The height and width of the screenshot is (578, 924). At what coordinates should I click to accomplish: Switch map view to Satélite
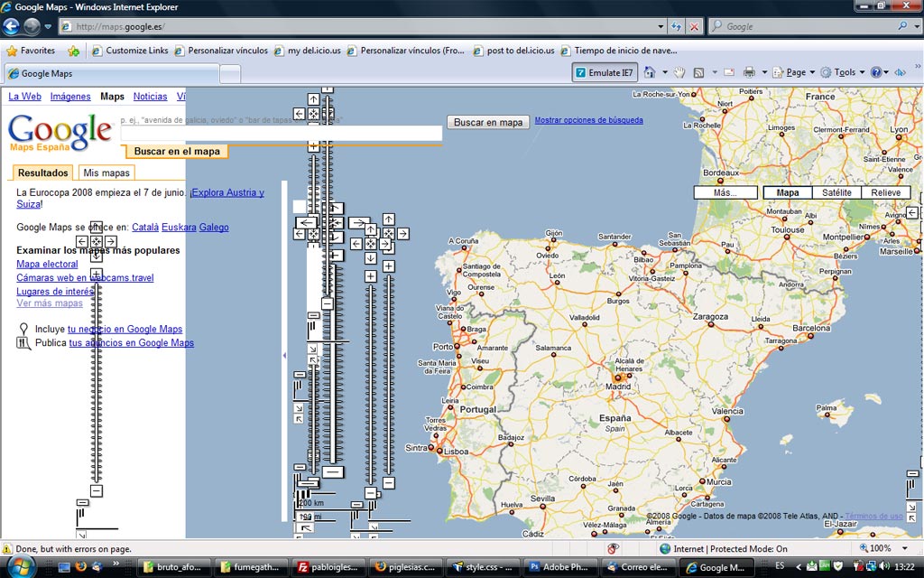point(836,193)
